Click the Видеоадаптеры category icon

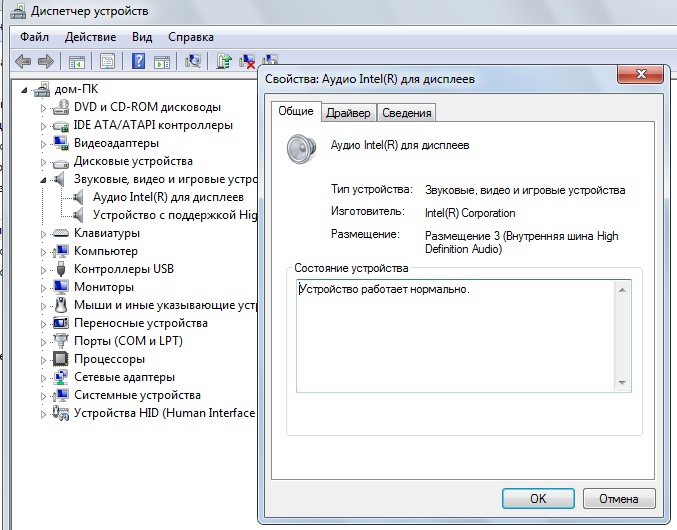click(x=60, y=143)
